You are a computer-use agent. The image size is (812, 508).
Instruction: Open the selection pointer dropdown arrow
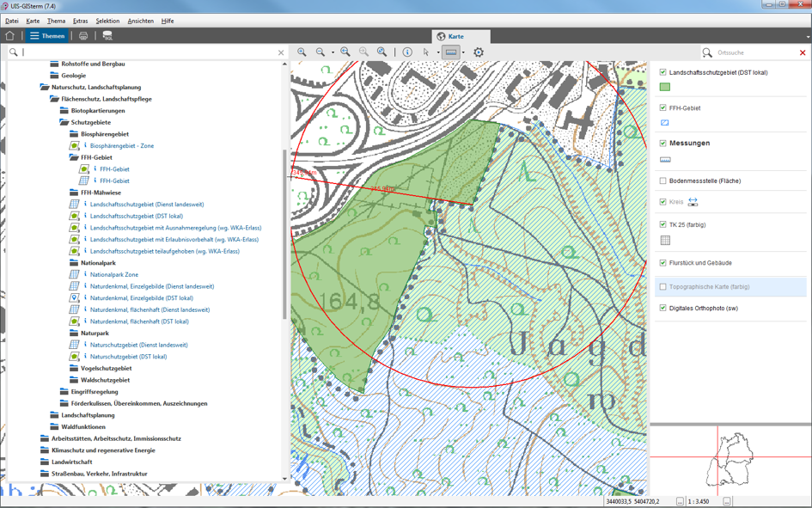(x=438, y=52)
